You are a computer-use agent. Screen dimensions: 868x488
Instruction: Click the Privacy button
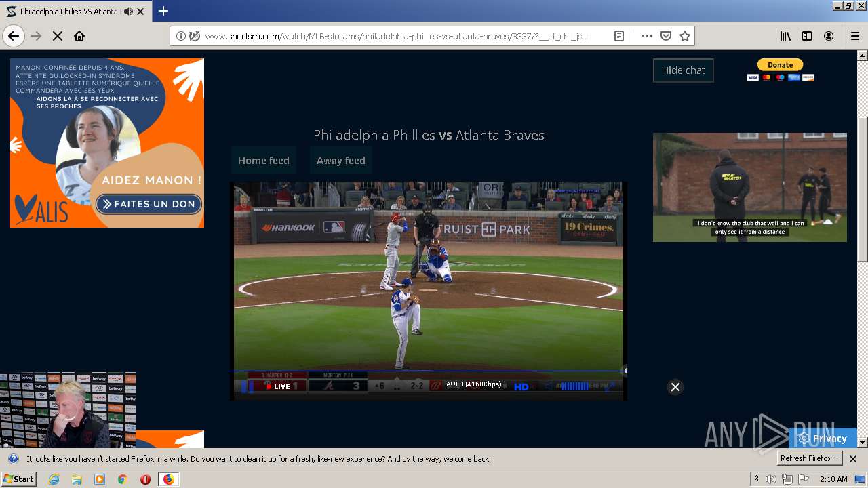[823, 439]
